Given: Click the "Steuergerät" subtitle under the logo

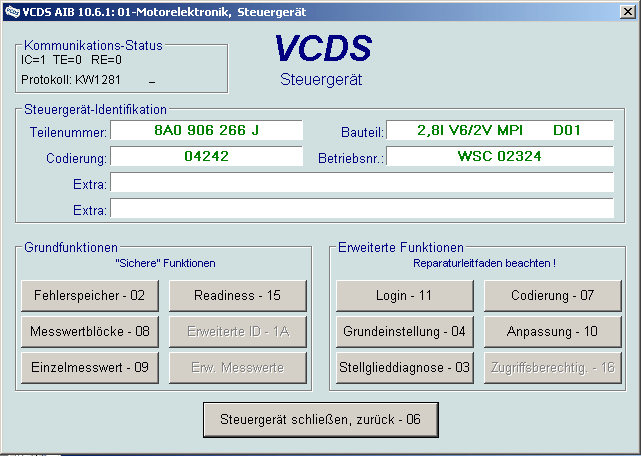Looking at the screenshot, I should pyautogui.click(x=321, y=80).
